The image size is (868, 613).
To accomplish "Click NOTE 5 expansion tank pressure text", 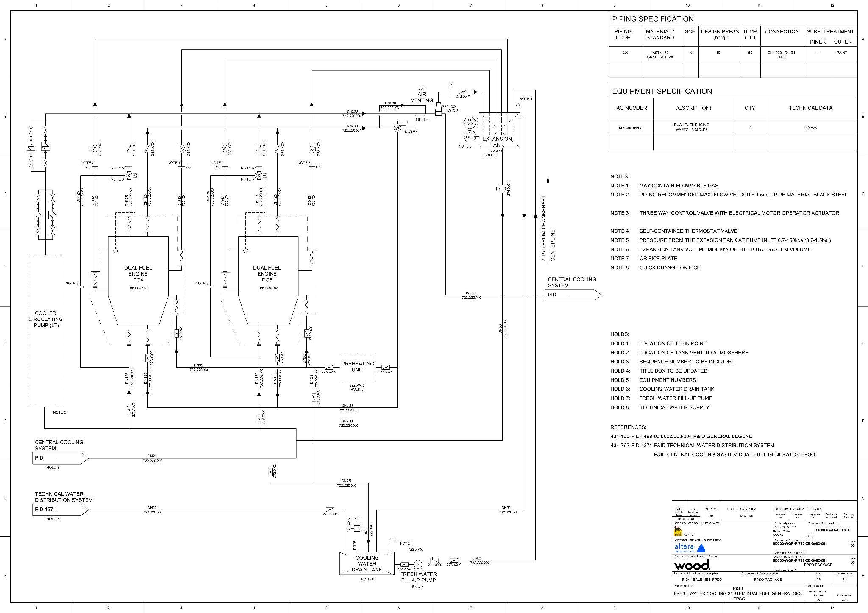I will point(735,240).
